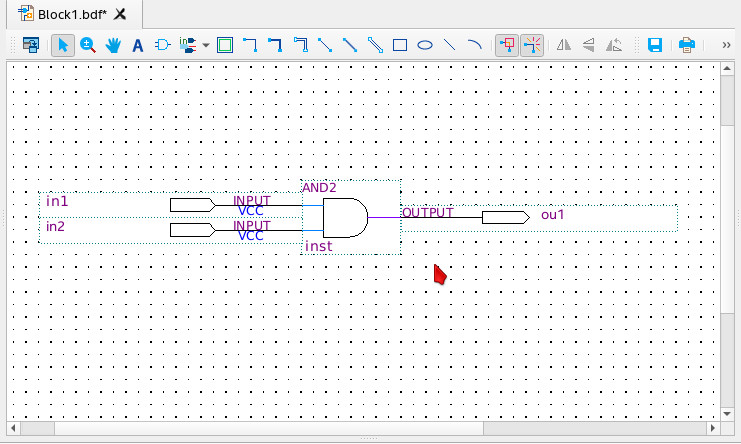Image resolution: width=741 pixels, height=444 pixels.
Task: Toggle Partial Line Selection mode
Action: [x=532, y=45]
